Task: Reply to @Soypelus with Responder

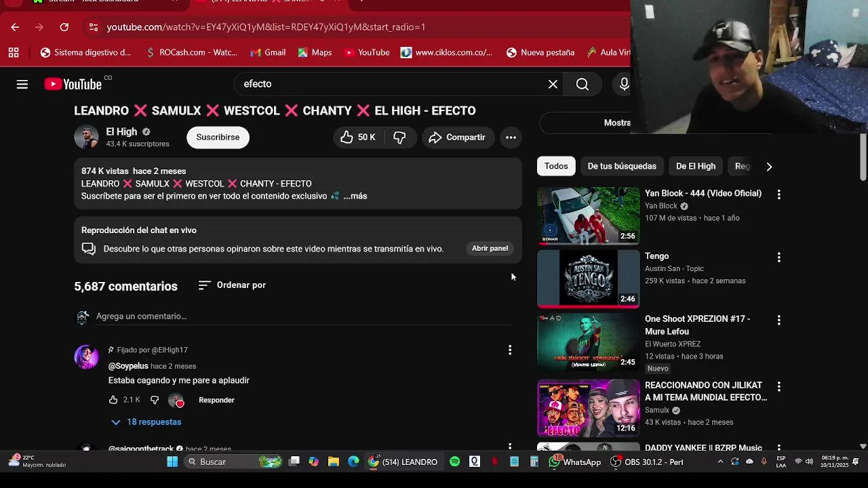Action: click(216, 400)
